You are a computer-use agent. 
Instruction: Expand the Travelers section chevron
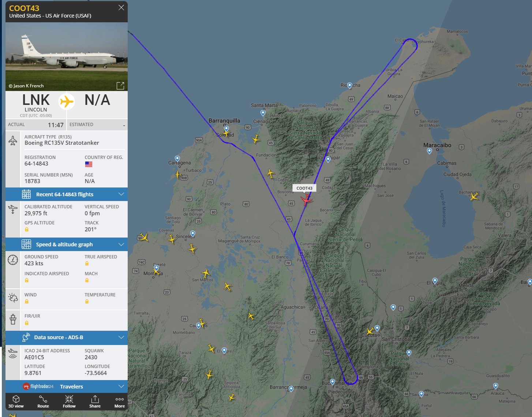point(121,386)
